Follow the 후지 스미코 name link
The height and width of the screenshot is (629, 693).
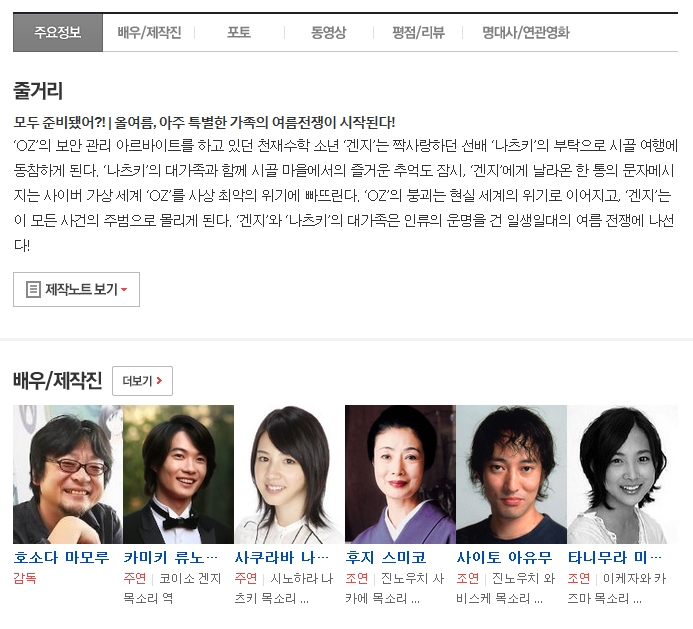[386, 557]
